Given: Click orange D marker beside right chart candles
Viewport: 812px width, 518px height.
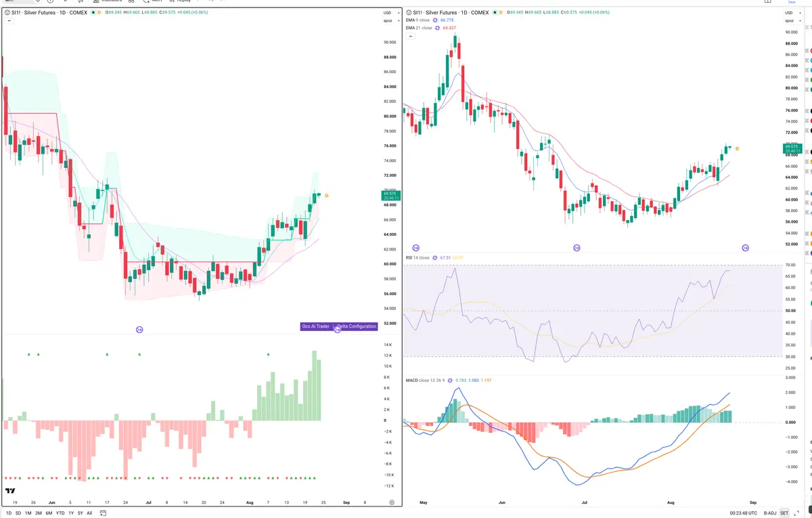Looking at the screenshot, I should point(737,148).
